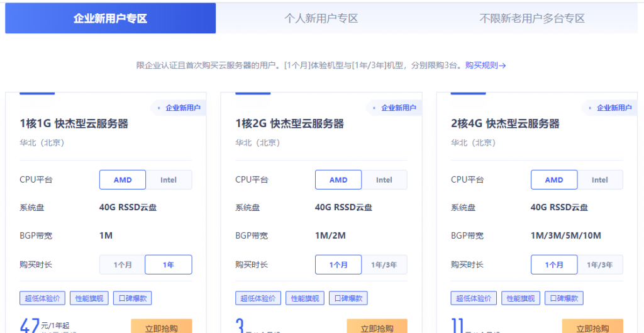This screenshot has height=333, width=644.
Task: Choose AMD platform for 1核1G server
Action: tap(123, 180)
